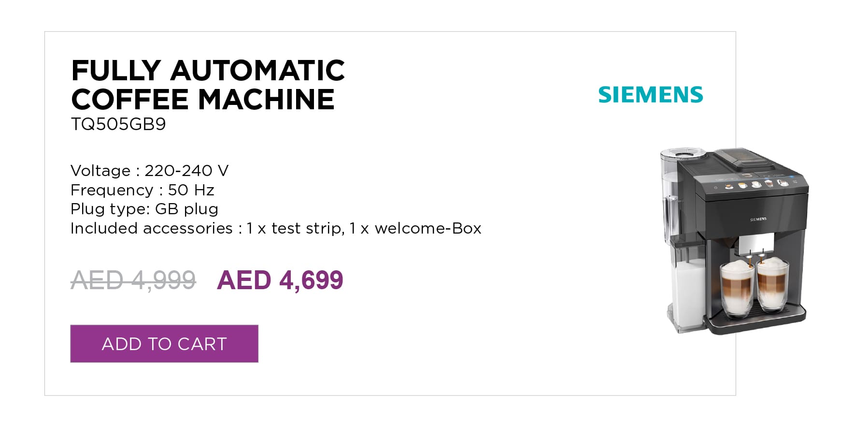
Task: Click the Included accessories specification line
Action: pos(276,228)
